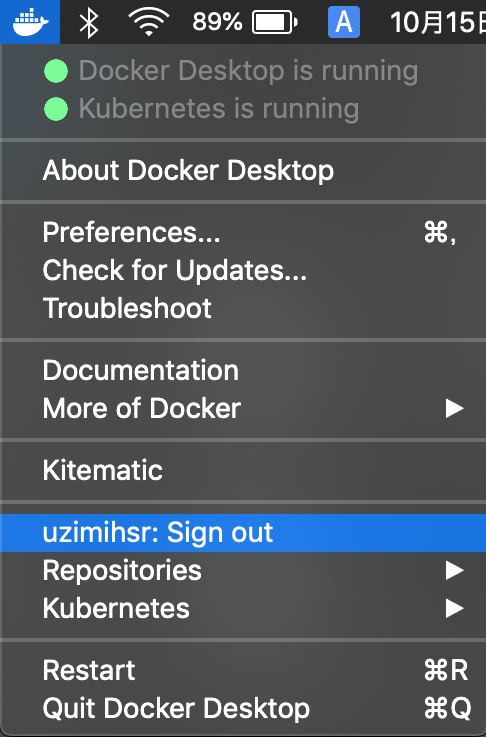Expand the Repositories submenu arrow
The height and width of the screenshot is (737, 486).
click(455, 570)
